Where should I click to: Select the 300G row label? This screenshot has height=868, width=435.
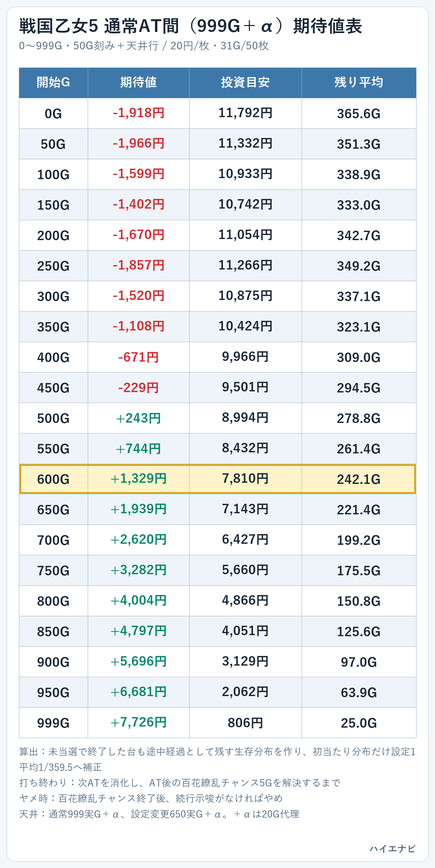point(53,296)
